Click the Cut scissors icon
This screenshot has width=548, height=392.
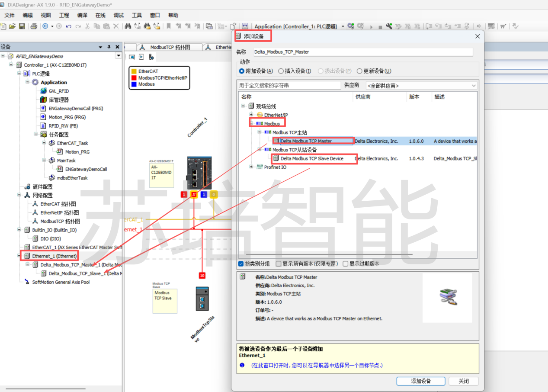[x=87, y=26]
